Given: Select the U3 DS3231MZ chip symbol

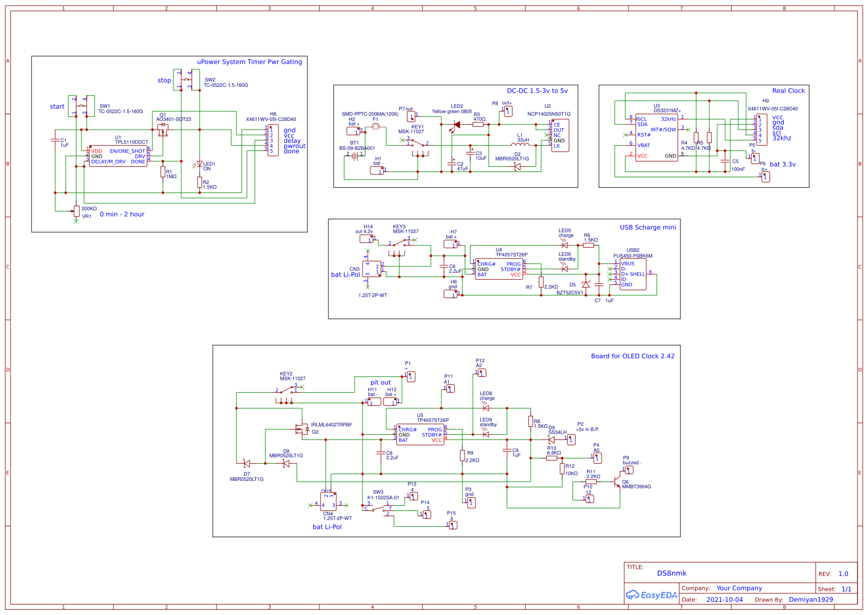Looking at the screenshot, I should pyautogui.click(x=656, y=137).
